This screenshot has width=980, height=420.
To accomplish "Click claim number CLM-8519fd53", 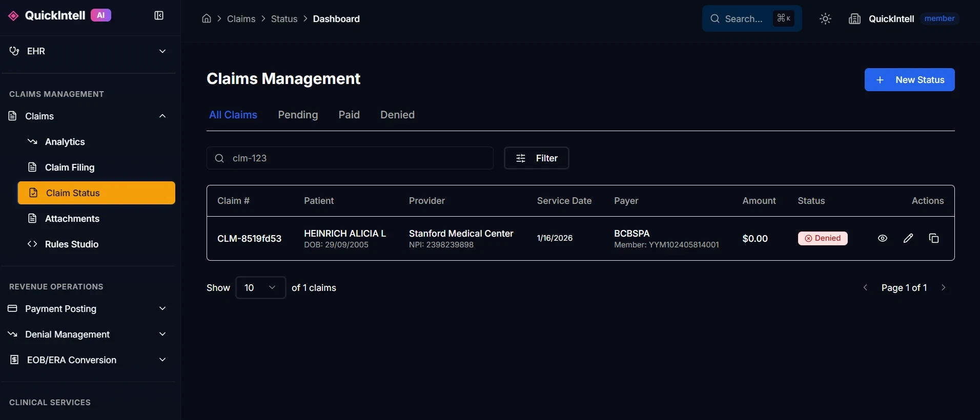I will [249, 239].
